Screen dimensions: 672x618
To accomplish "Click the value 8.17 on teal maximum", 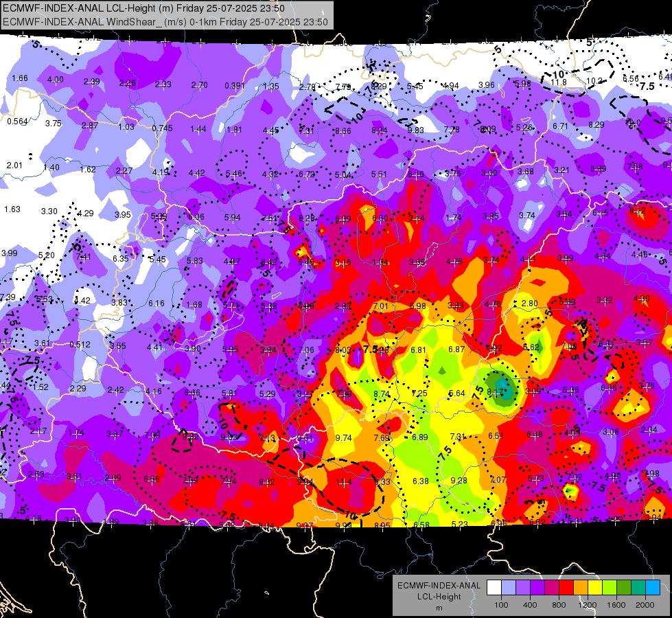I will [495, 392].
